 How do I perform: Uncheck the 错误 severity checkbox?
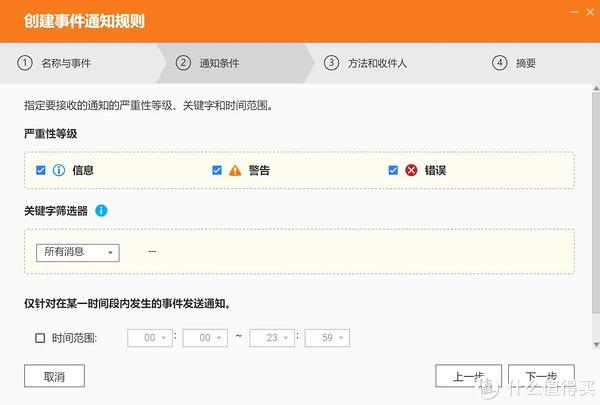pyautogui.click(x=393, y=170)
